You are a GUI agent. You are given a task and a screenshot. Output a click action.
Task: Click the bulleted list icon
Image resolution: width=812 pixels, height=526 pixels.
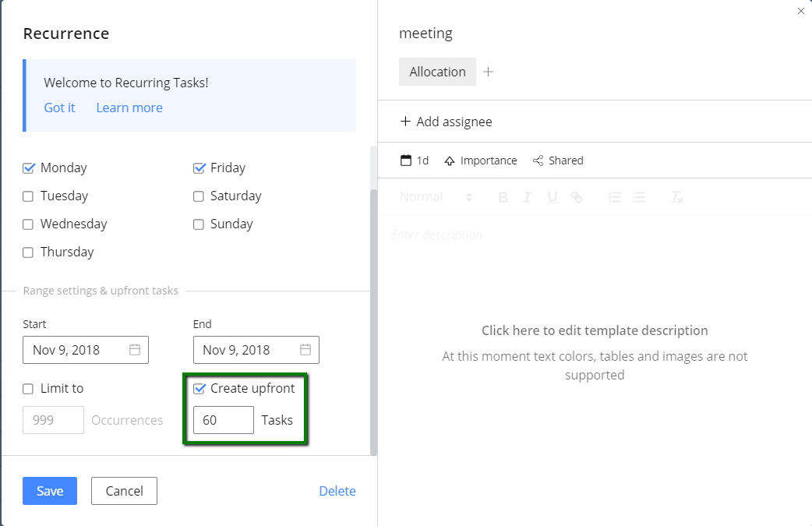(x=639, y=198)
